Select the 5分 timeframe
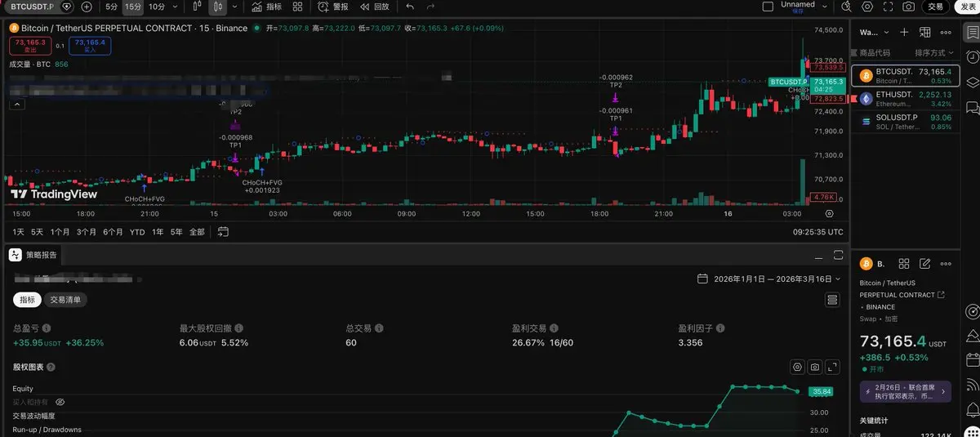This screenshot has width=980, height=437. (x=111, y=7)
